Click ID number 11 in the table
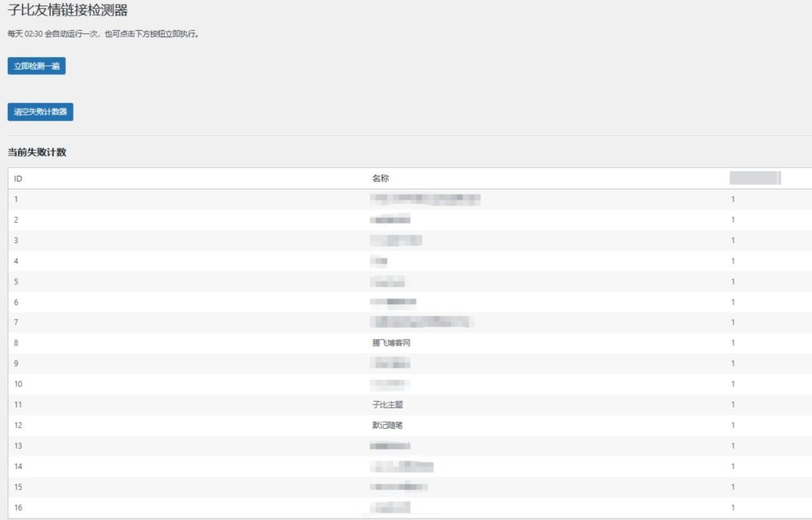The width and height of the screenshot is (812, 520). tap(18, 405)
